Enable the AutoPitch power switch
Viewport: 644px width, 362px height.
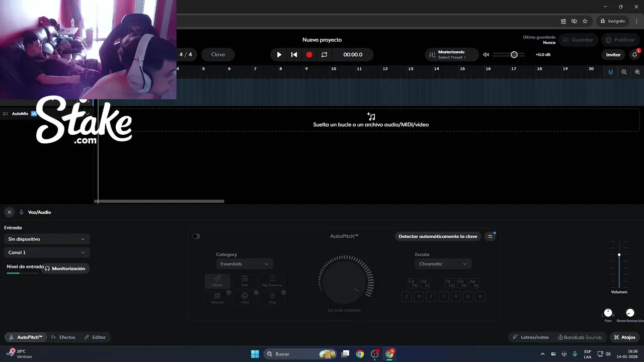pos(196,236)
